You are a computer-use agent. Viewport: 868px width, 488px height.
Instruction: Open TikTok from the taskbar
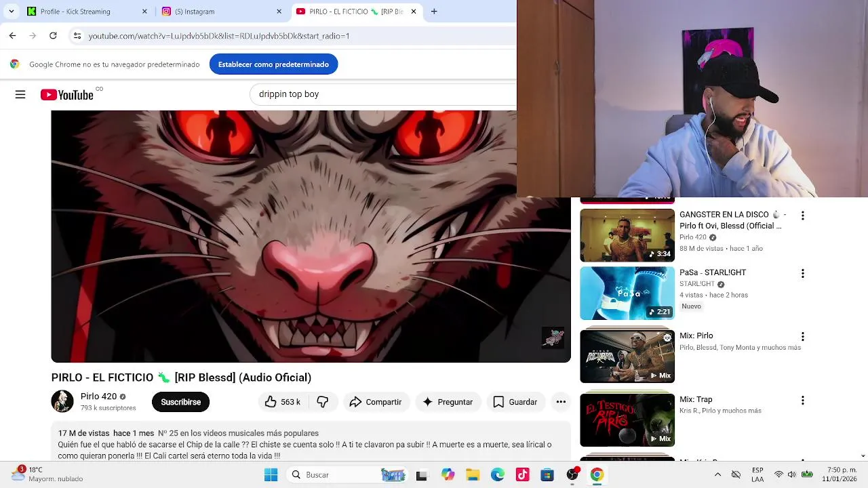[x=522, y=474]
